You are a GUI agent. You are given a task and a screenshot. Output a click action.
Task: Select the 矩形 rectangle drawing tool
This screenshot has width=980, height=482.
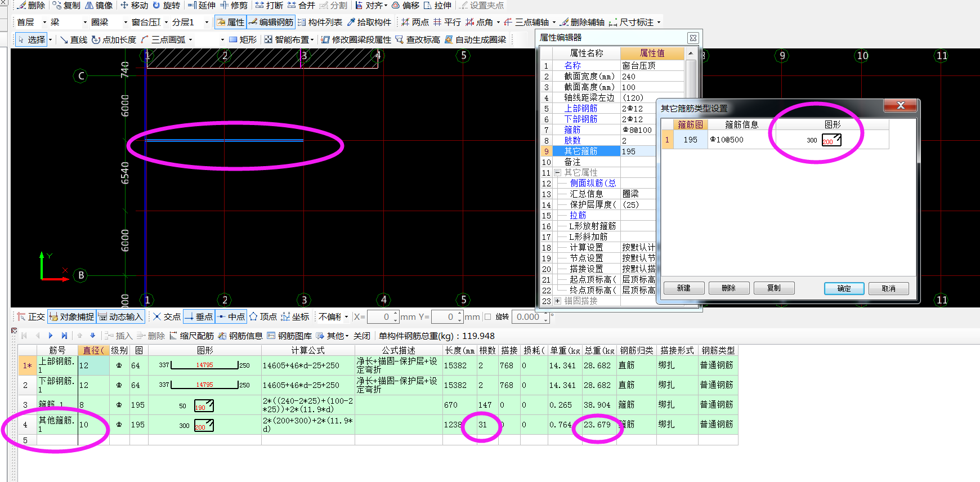243,39
